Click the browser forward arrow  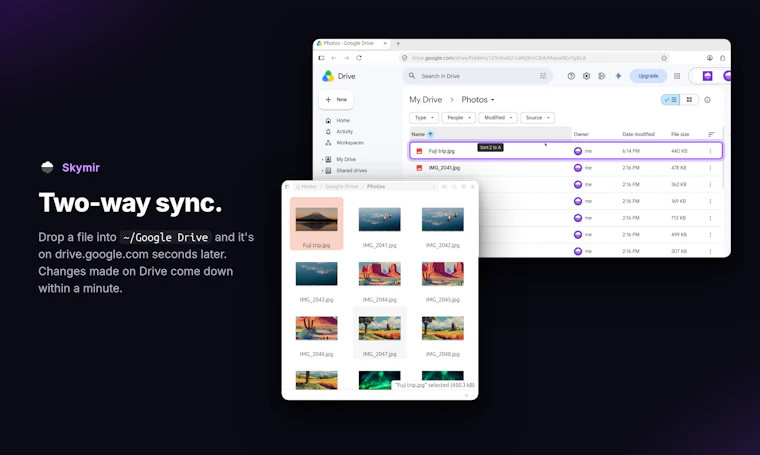(346, 58)
